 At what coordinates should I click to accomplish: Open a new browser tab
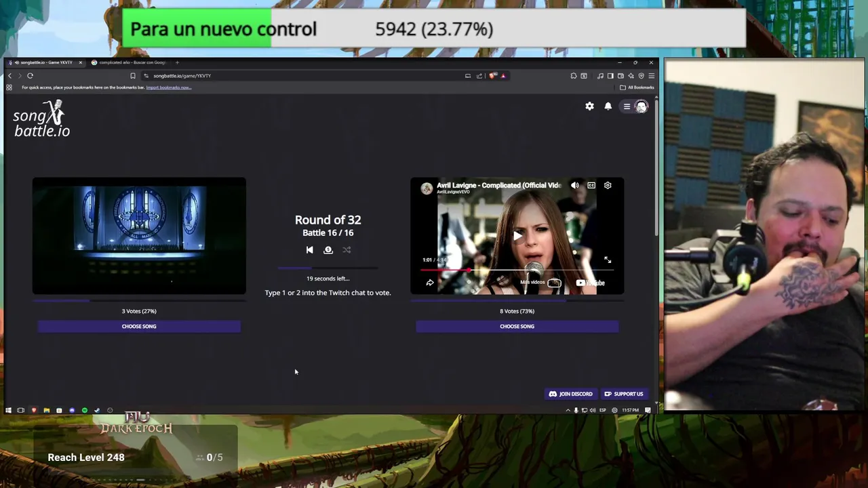point(177,62)
